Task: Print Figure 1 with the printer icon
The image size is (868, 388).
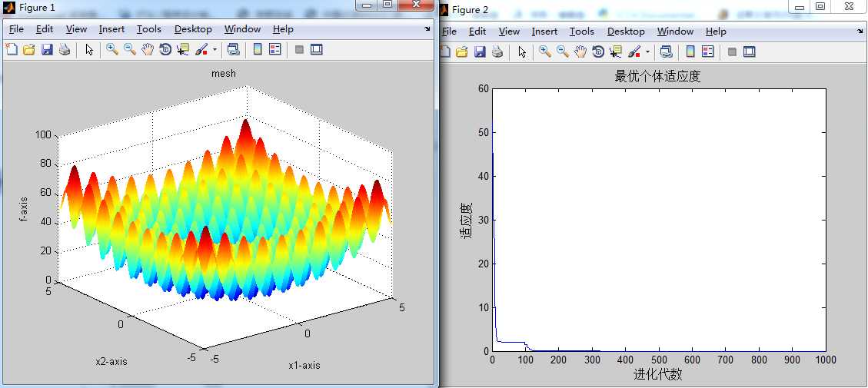Action: coord(65,50)
